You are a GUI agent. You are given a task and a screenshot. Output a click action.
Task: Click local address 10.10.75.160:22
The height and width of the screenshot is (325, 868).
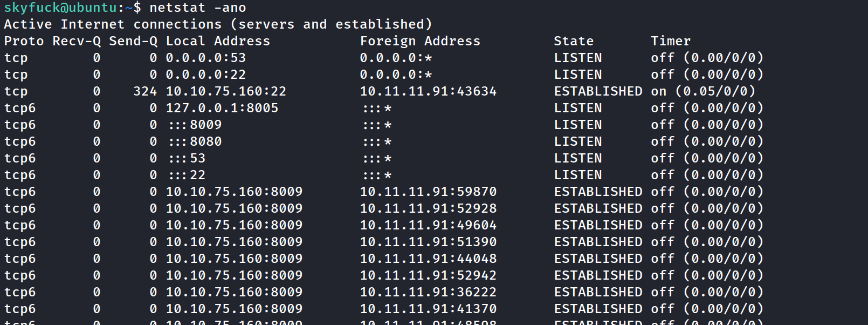(226, 91)
